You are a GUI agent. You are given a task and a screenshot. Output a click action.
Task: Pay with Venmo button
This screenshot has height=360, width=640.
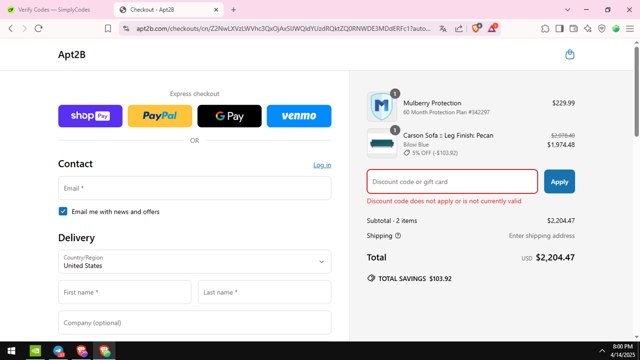pyautogui.click(x=299, y=116)
